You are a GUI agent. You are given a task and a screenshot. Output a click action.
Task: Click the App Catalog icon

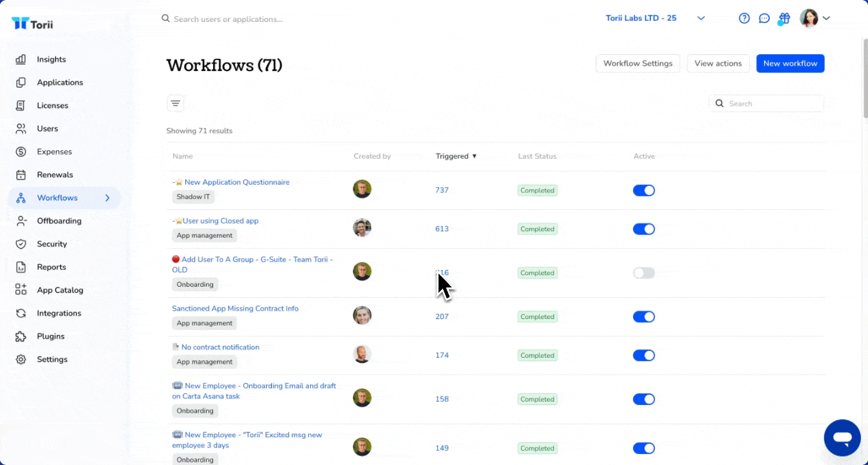21,290
